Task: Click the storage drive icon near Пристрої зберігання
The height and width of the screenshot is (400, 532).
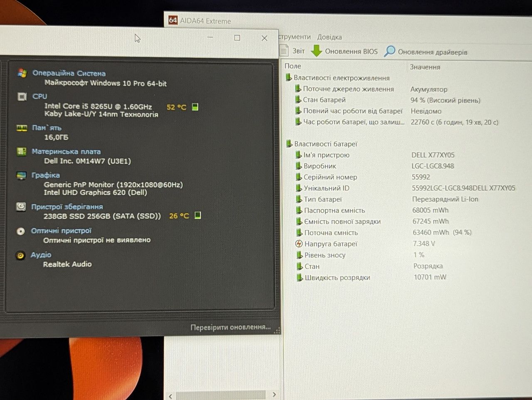Action: point(21,206)
